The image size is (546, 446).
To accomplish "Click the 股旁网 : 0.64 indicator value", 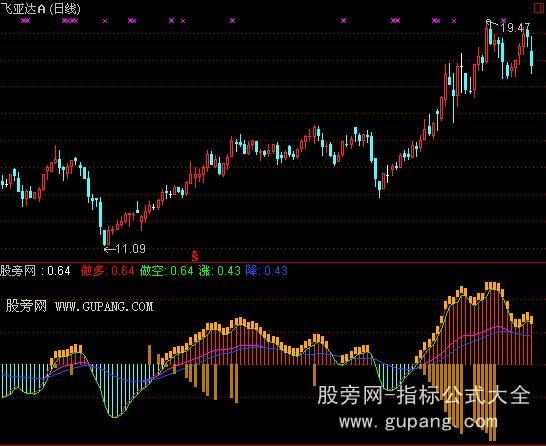I will (x=35, y=271).
